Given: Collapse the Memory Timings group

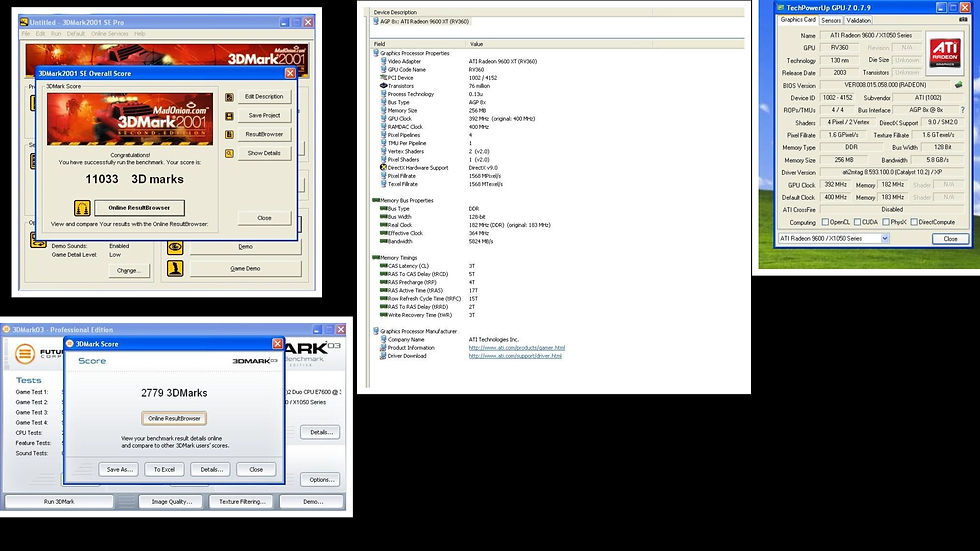Looking at the screenshot, I should (376, 257).
